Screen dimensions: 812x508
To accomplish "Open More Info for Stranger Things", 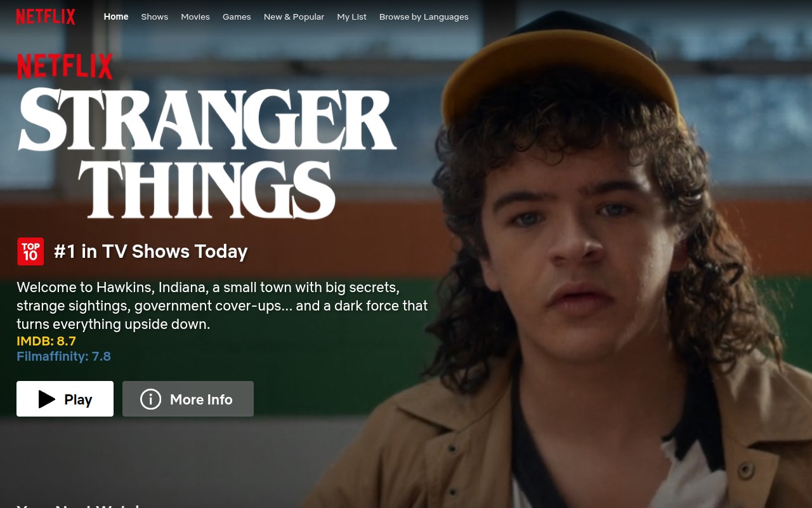I will (x=188, y=399).
